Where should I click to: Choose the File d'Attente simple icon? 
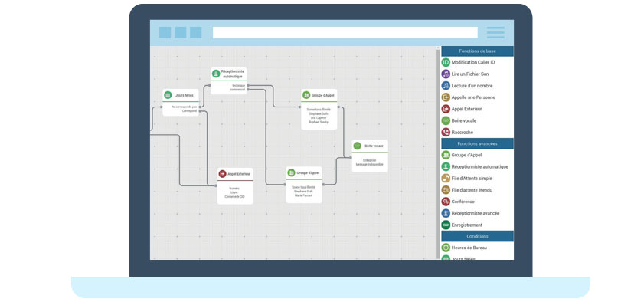pos(446,179)
